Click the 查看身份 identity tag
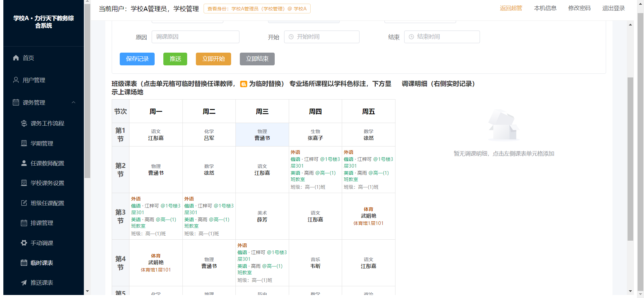The image size is (644, 298). pyautogui.click(x=257, y=9)
